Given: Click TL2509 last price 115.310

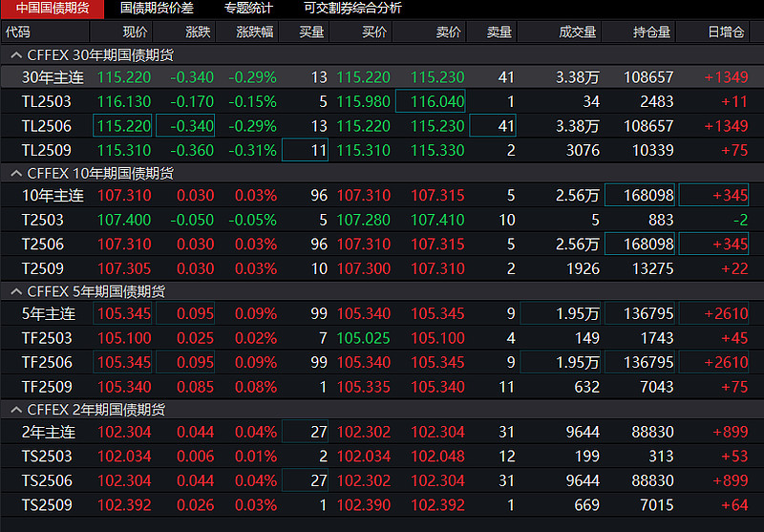Looking at the screenshot, I should (x=124, y=150).
